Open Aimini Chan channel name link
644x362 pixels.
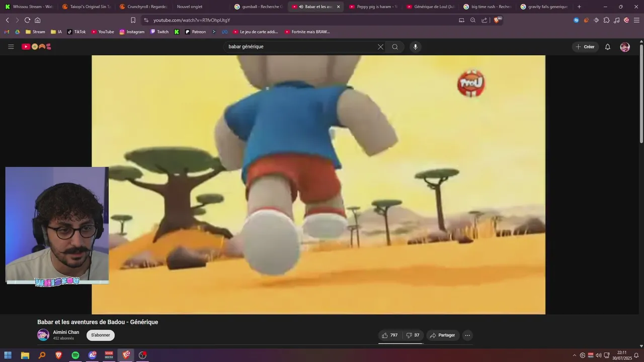[x=66, y=332]
